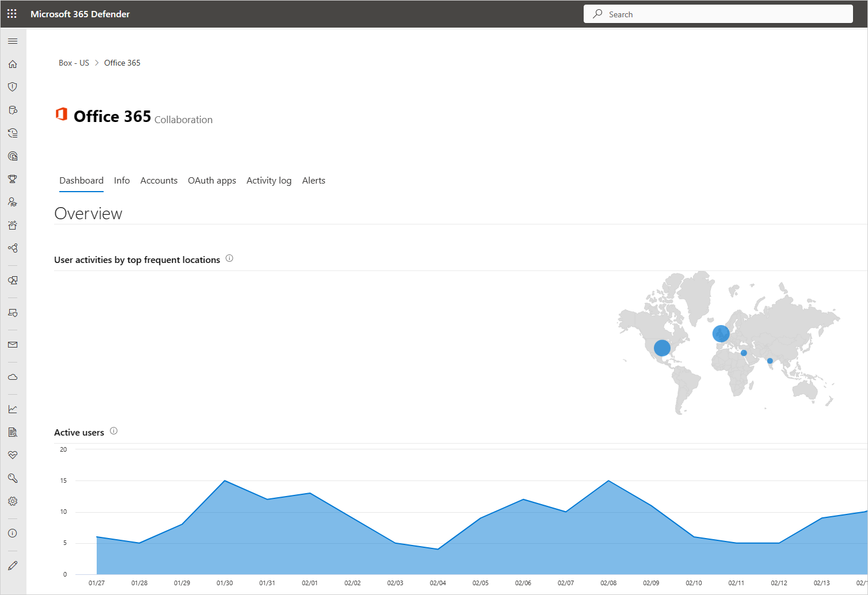The image size is (868, 595).
Task: Open the Cloud apps section
Action: point(13,377)
